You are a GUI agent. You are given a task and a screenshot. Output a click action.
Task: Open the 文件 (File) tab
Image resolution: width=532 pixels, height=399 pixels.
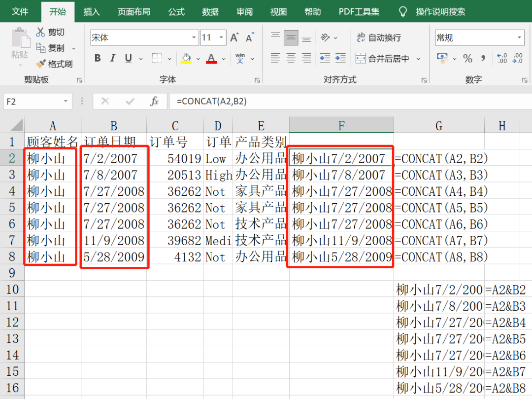[x=20, y=12]
